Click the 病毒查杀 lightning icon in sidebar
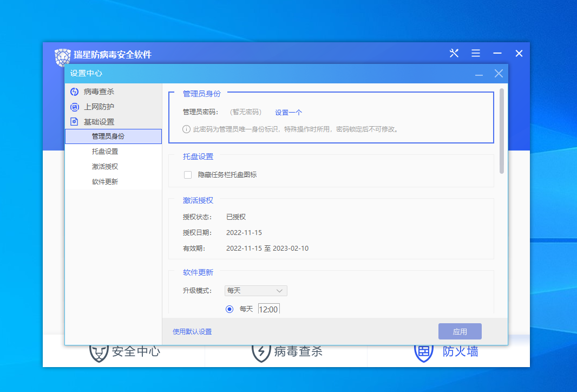 tap(74, 92)
